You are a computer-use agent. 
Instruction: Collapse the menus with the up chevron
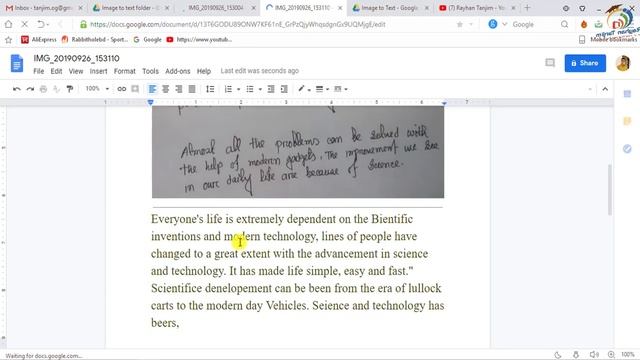[605, 89]
